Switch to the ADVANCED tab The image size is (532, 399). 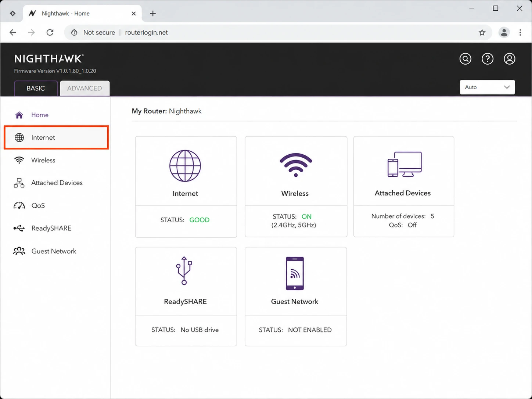pyautogui.click(x=85, y=89)
